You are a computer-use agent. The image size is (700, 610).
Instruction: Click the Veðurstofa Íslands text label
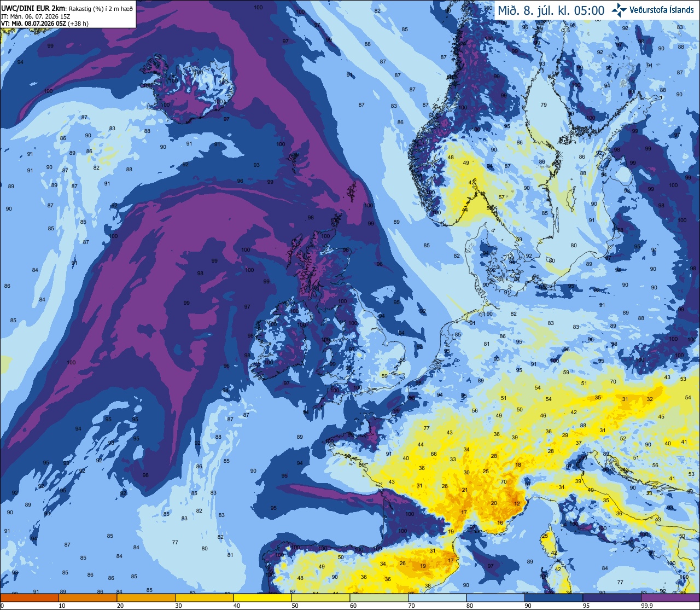click(662, 10)
